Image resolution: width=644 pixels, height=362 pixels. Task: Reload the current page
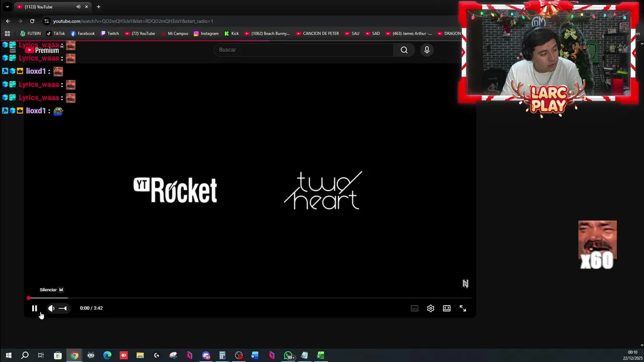(32, 21)
